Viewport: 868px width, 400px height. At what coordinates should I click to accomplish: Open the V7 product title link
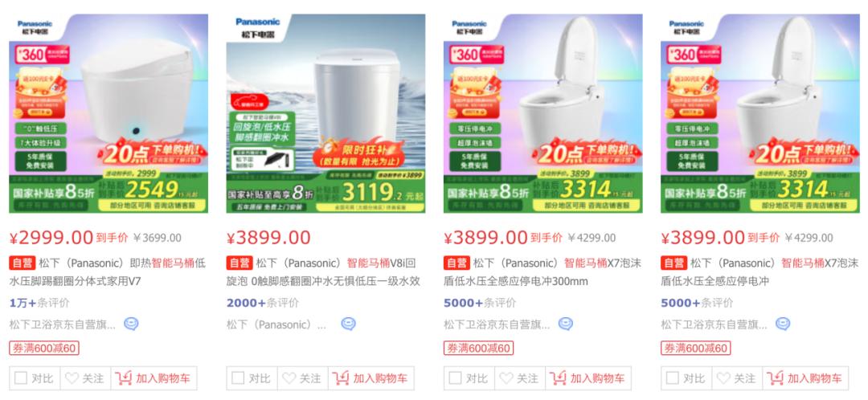[x=108, y=272]
